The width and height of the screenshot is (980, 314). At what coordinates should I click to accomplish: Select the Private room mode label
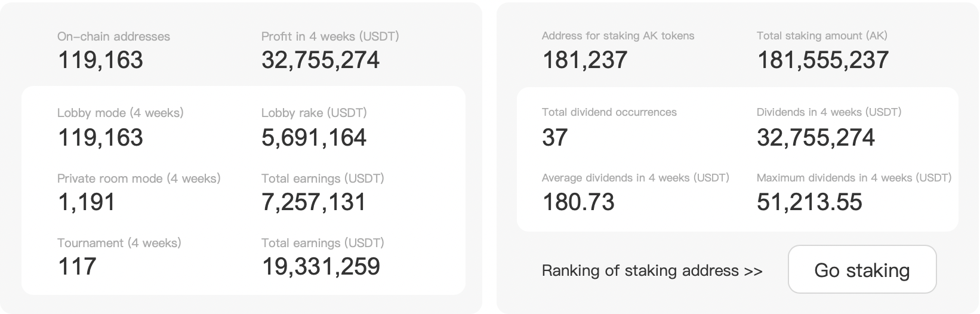pos(138,178)
